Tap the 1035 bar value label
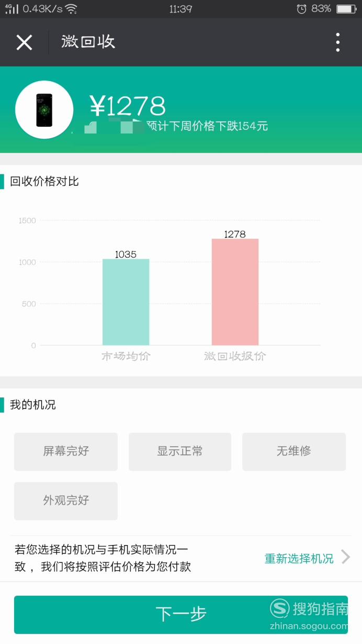 (126, 254)
